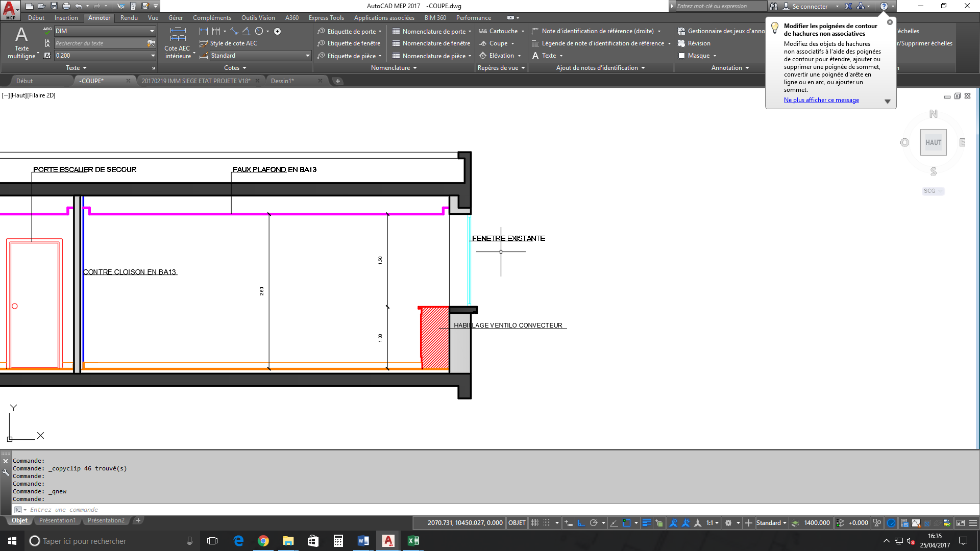Open the Gérer ribbon tab
Viewport: 980px width, 551px height.
point(176,18)
